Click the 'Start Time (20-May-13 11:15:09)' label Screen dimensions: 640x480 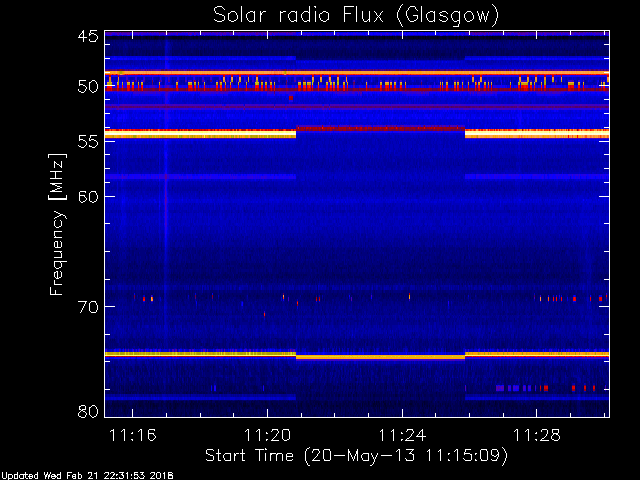click(x=356, y=455)
